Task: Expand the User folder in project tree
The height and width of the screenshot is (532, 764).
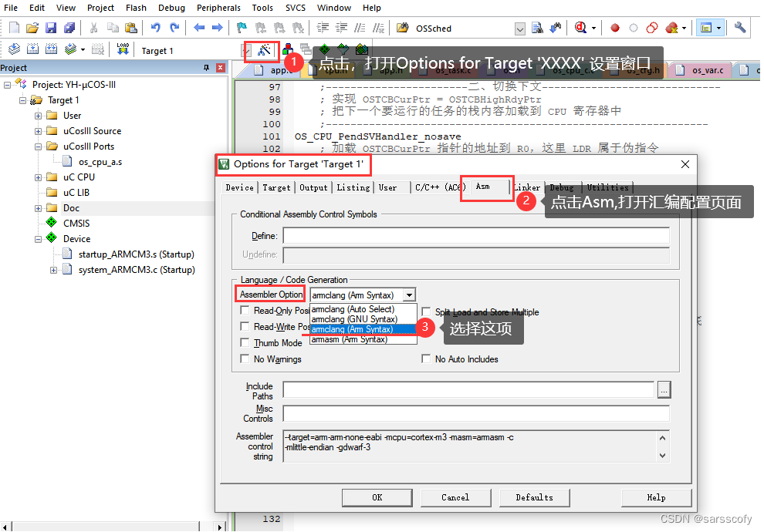Action: (x=38, y=116)
